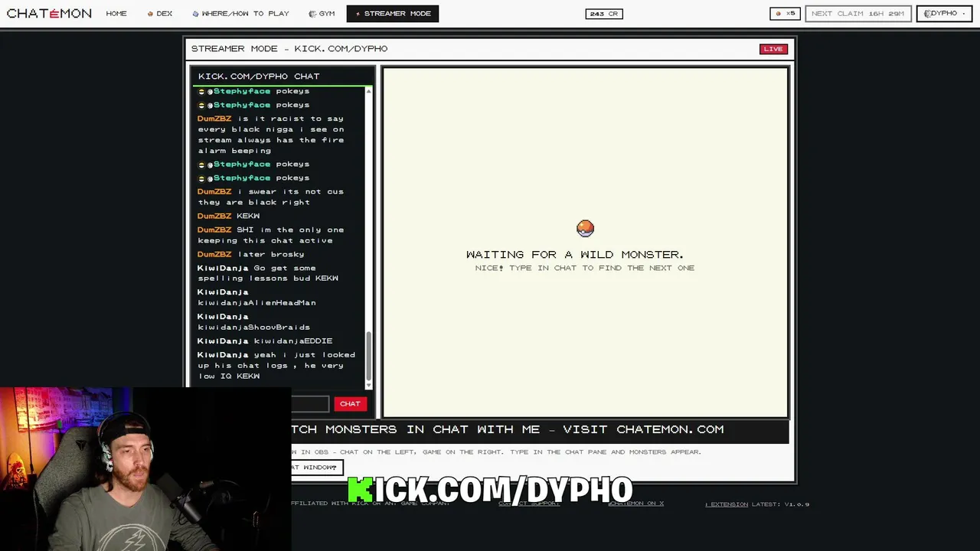Click the Next Claim timer button
The image size is (980, 551).
tap(857, 13)
